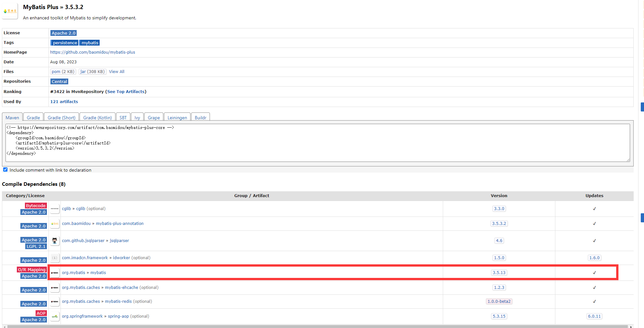Click the MyBatis Plus project logo
Image resolution: width=644 pixels, height=328 pixels.
(x=10, y=11)
